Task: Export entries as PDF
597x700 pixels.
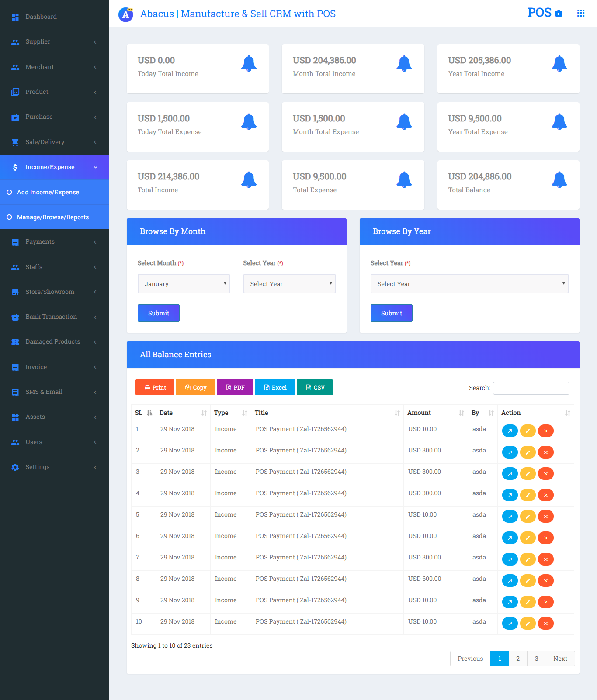Action: pyautogui.click(x=235, y=387)
